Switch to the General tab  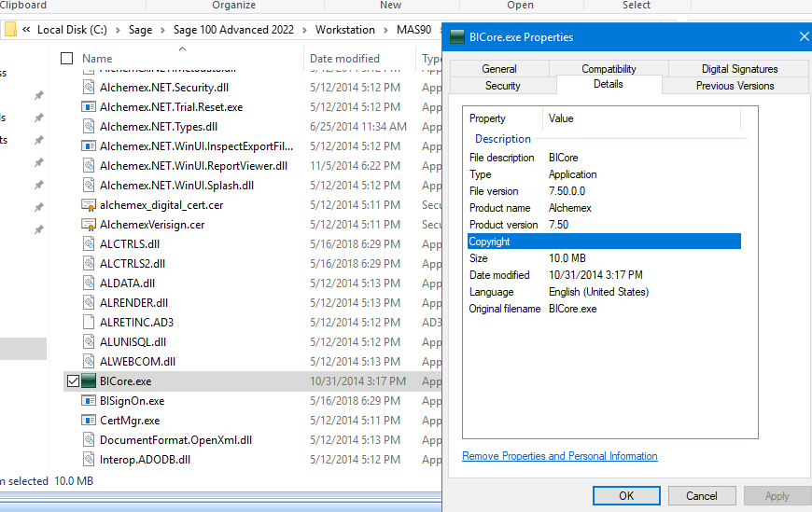pyautogui.click(x=499, y=69)
